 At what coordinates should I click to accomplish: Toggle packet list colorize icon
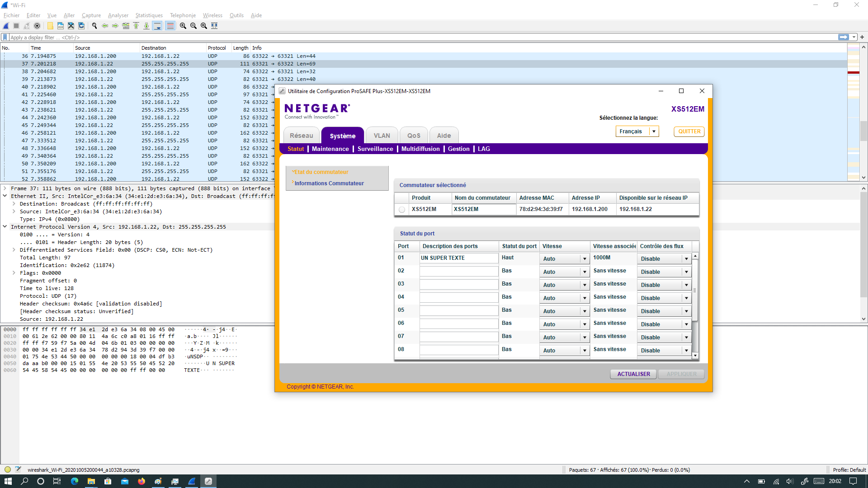click(170, 26)
